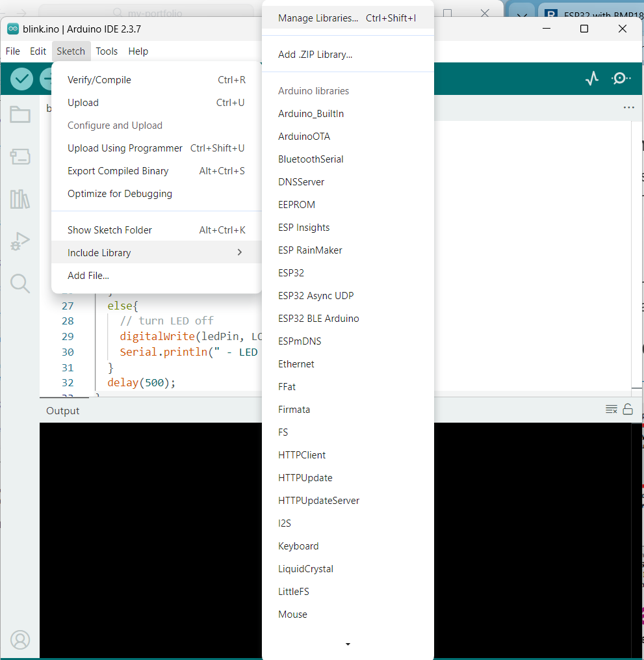Open the File menu

(12, 51)
